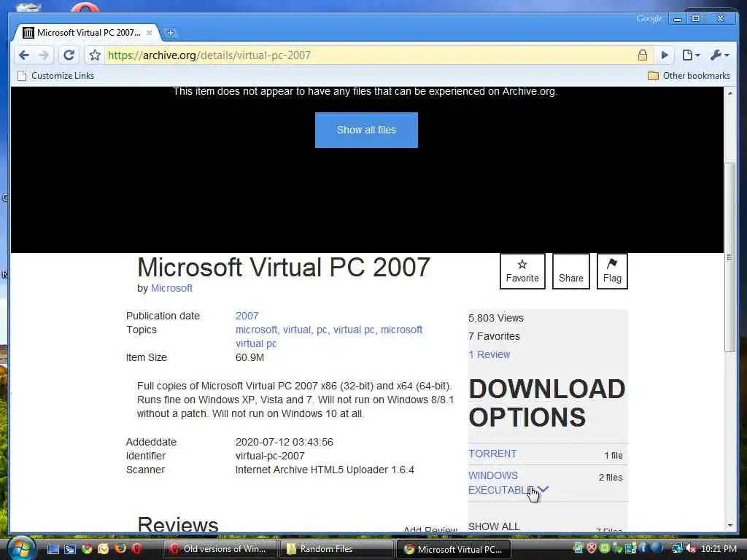The width and height of the screenshot is (747, 560).
Task: Switch to Old versions of Win... taskbar window
Action: point(220,549)
